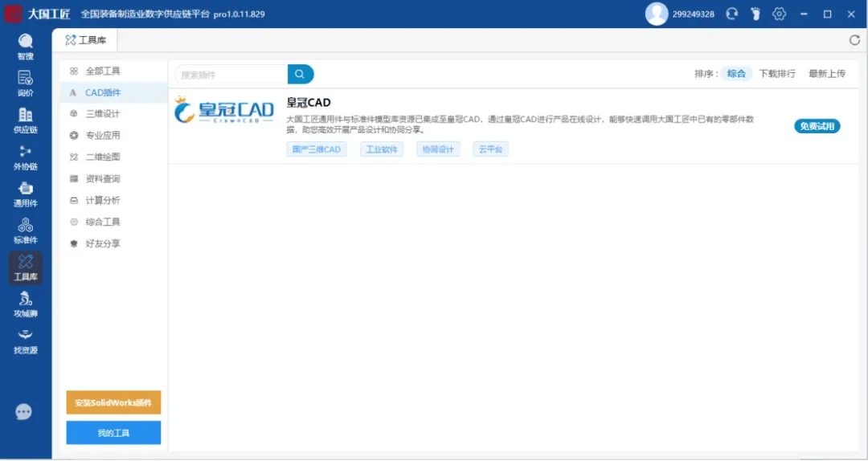The height and width of the screenshot is (461, 868).
Task: Sort plugins by 最新上传
Action: (827, 74)
